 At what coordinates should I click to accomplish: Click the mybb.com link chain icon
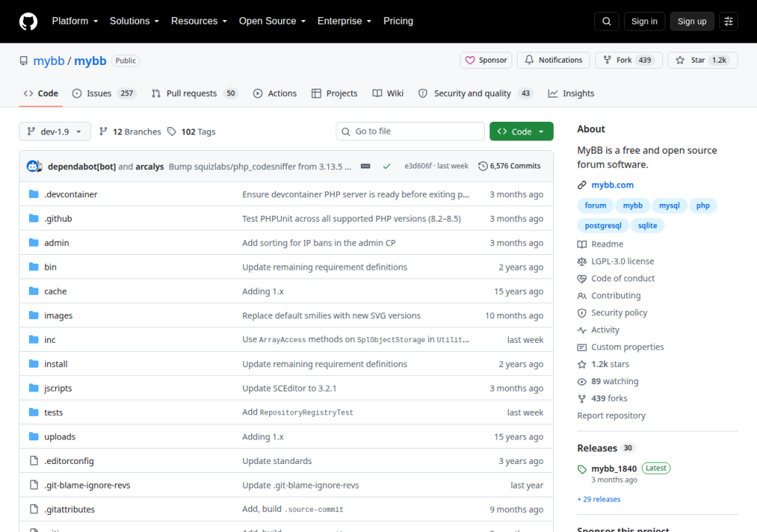point(582,185)
